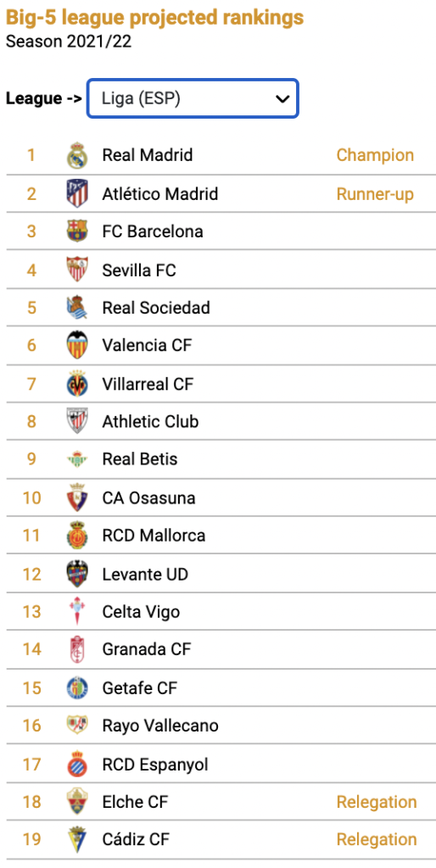Click the Big-5 league projected rankings title
The height and width of the screenshot is (868, 436).
pos(154,18)
